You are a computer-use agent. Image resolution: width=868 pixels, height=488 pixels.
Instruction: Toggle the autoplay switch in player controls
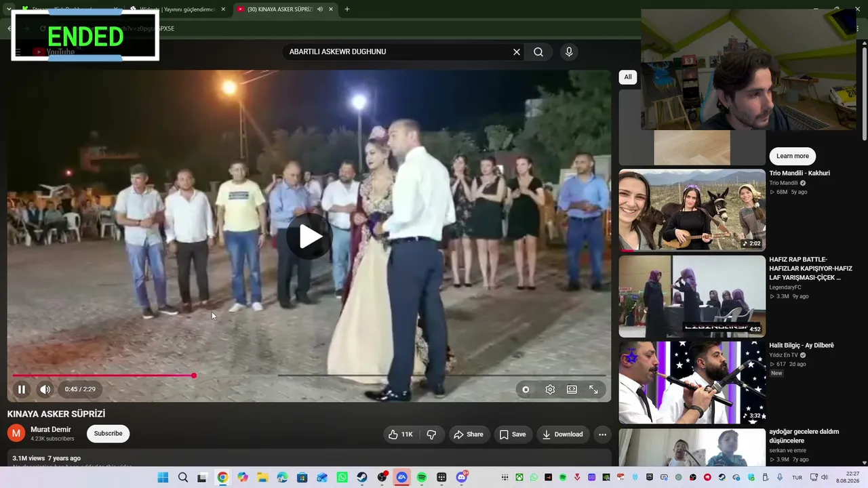click(x=526, y=390)
